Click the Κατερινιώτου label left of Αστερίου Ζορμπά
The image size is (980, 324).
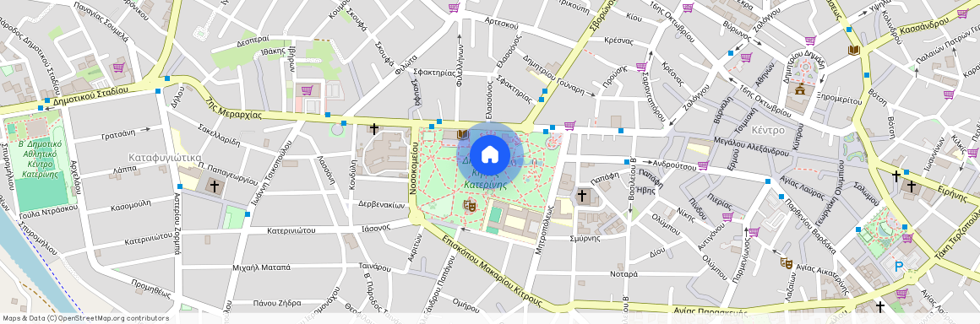[148, 238]
